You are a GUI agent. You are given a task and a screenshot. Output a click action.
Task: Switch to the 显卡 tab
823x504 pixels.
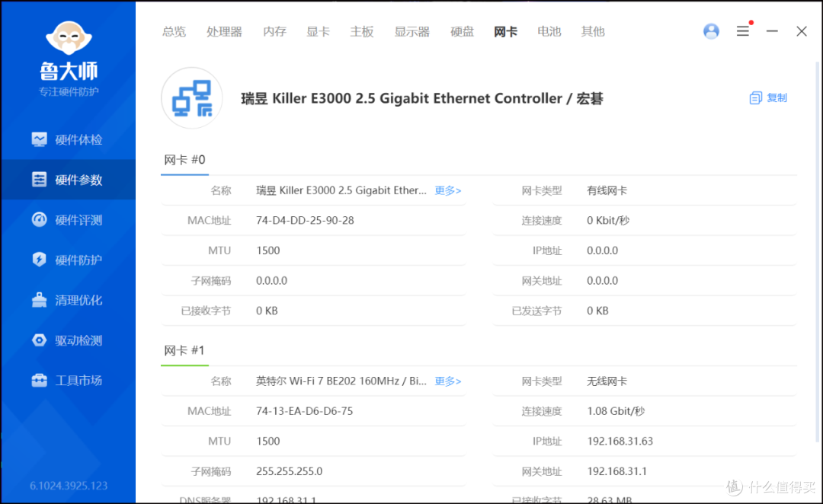[318, 31]
